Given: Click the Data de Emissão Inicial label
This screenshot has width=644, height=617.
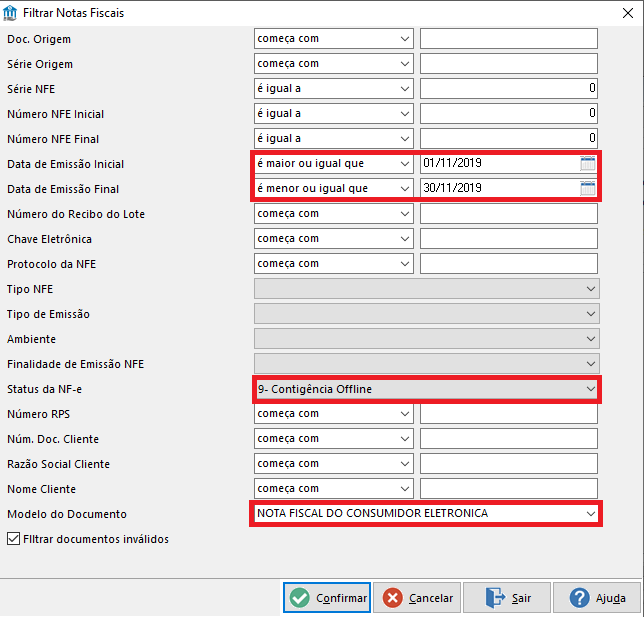Looking at the screenshot, I should pos(65,164).
